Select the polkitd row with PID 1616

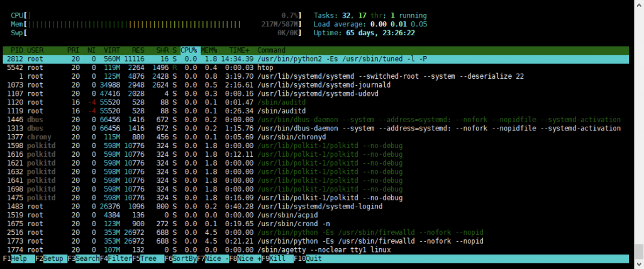coord(316,154)
